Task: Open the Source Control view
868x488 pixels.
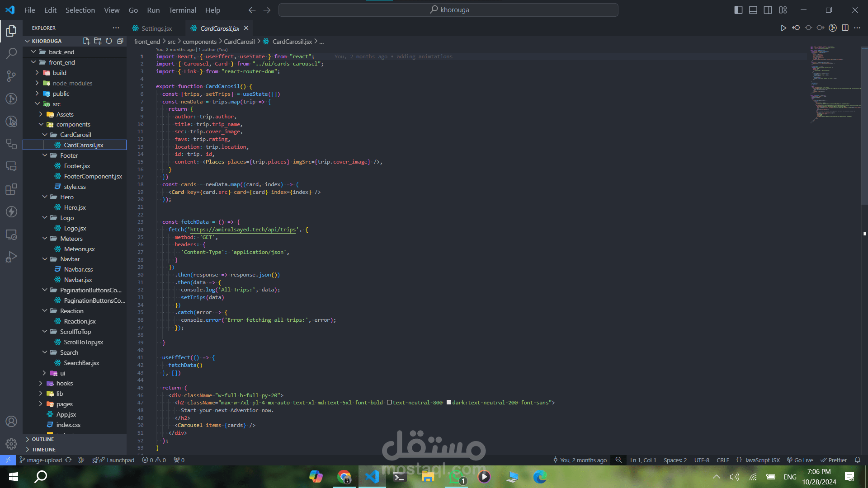Action: pos(11,76)
